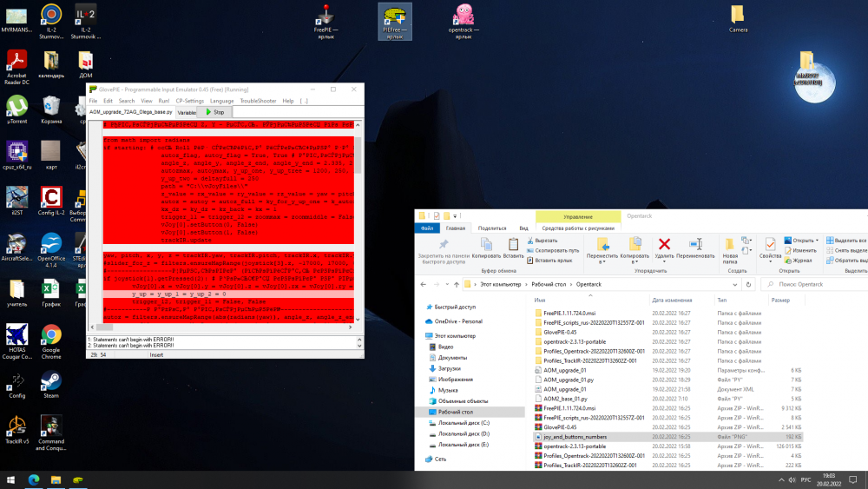Create a new folder via ribbon icon
Screen dimensions: 868x489
pyautogui.click(x=730, y=245)
